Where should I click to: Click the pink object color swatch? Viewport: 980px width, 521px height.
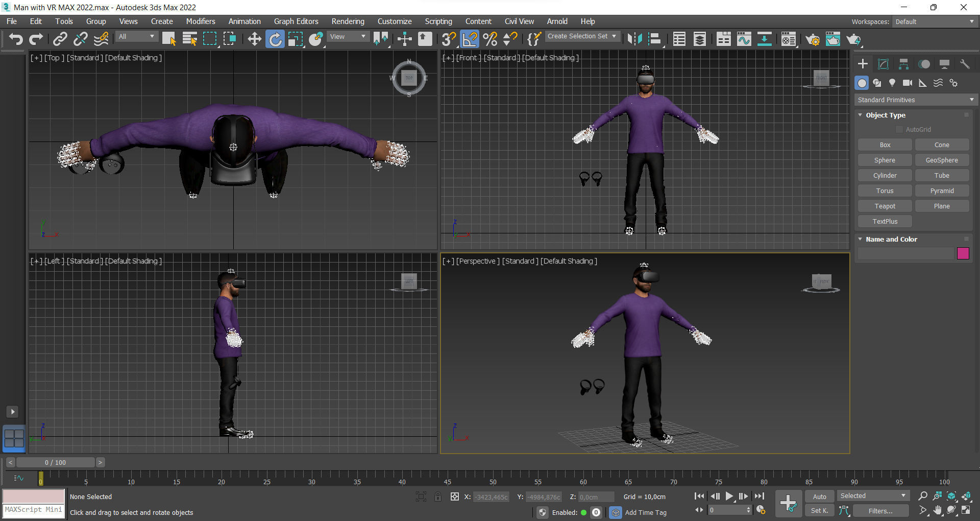click(x=963, y=253)
